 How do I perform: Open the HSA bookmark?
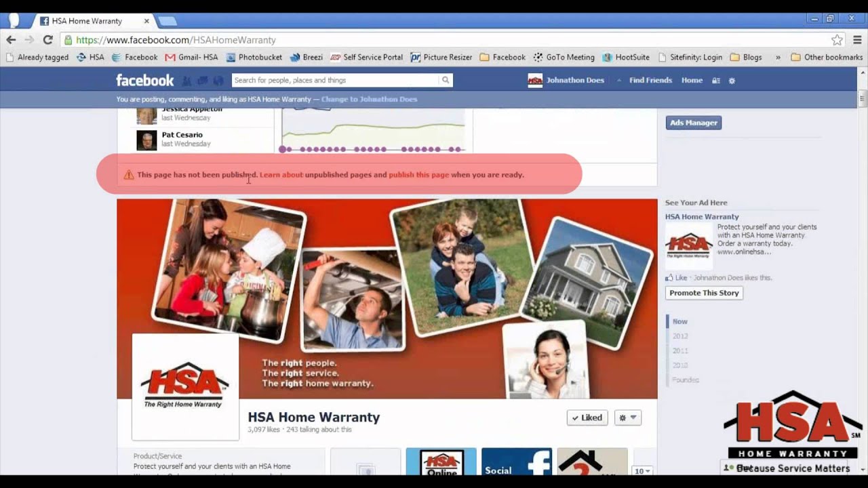click(90, 58)
